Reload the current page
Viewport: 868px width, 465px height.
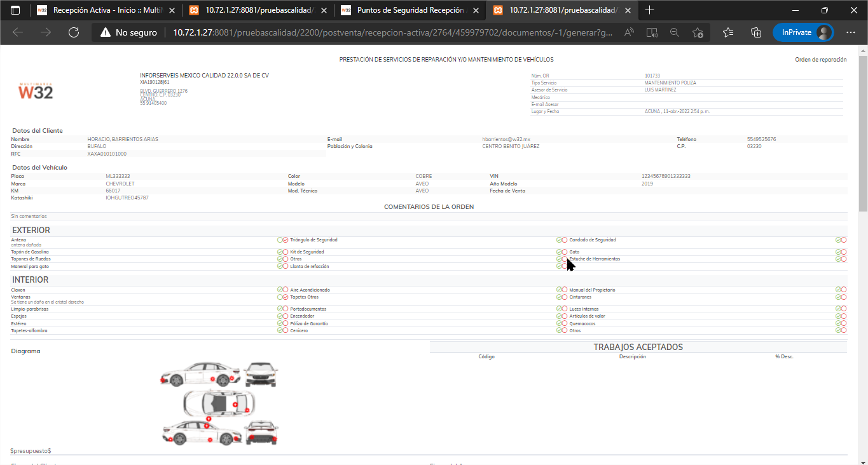(x=73, y=32)
